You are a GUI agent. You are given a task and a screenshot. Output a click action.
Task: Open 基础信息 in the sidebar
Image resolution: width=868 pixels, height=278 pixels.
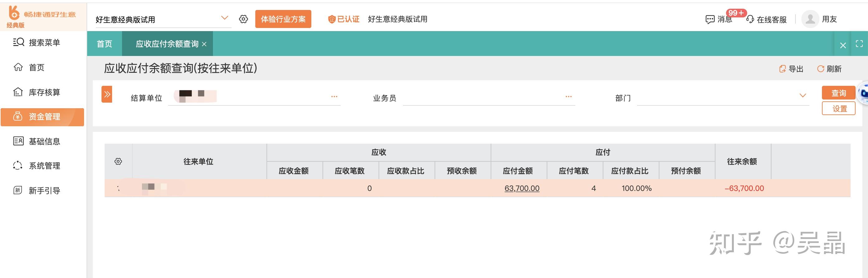coord(37,141)
